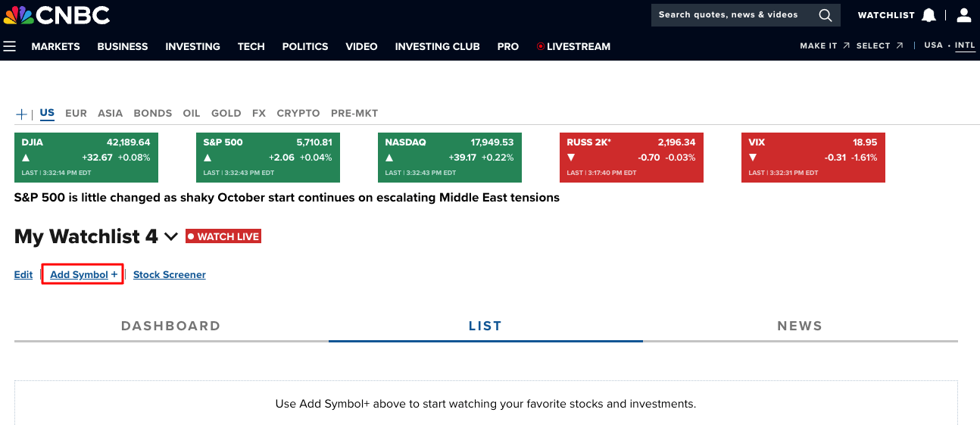Switch to the Dashboard tab
Screen dimensions: 980x425
(170, 326)
